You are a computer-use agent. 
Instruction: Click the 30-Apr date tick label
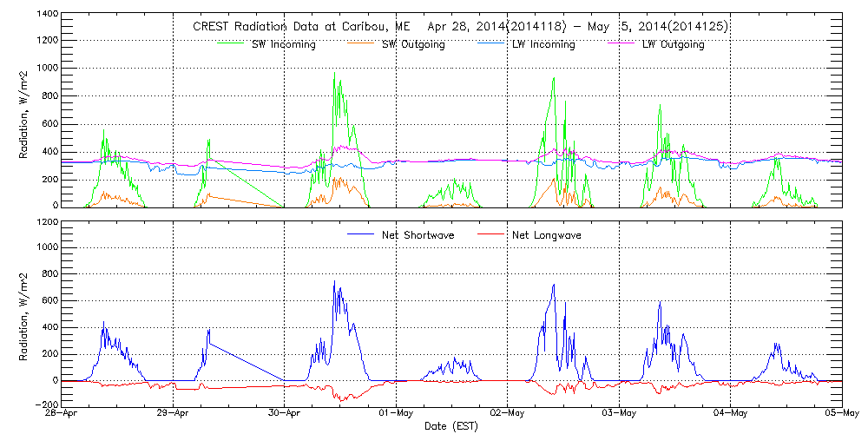click(x=286, y=414)
